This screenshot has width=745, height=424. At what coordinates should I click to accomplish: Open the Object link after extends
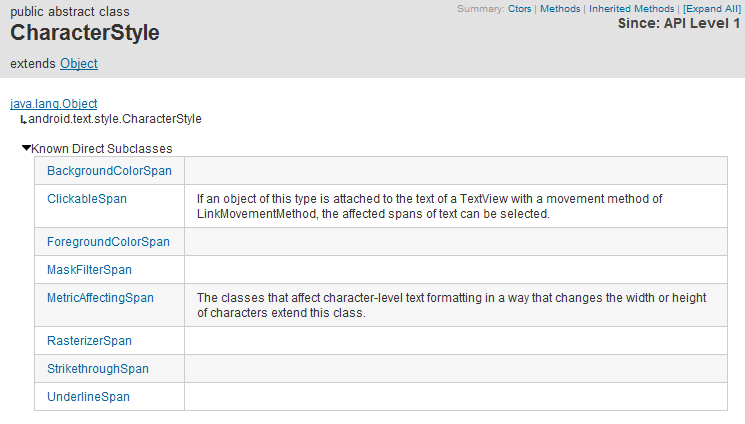click(79, 63)
